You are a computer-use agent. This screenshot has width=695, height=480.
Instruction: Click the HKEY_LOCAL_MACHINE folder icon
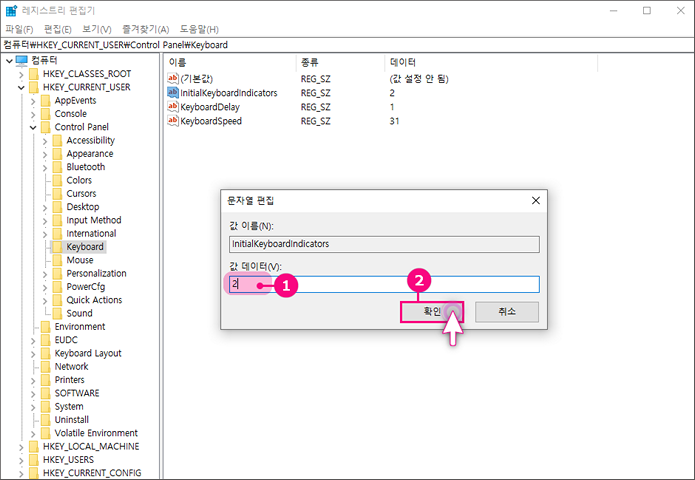[33, 446]
